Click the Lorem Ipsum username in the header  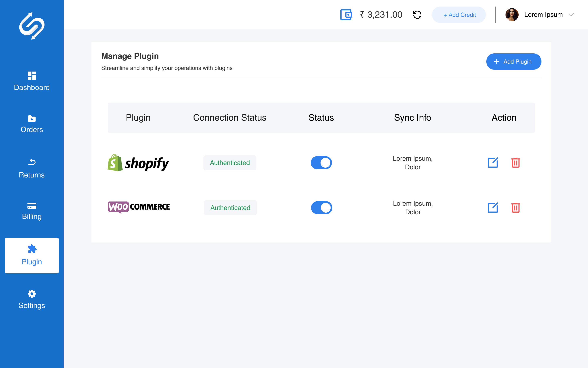tap(543, 15)
